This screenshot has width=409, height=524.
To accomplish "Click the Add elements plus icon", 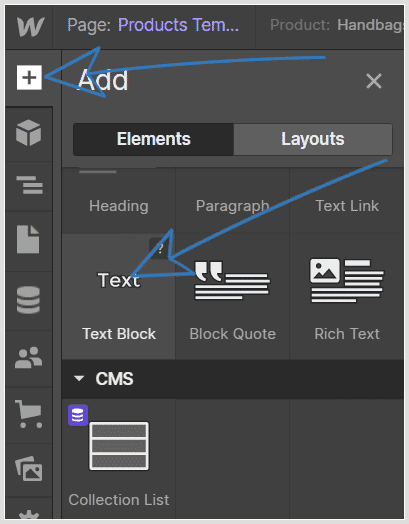I will point(29,78).
